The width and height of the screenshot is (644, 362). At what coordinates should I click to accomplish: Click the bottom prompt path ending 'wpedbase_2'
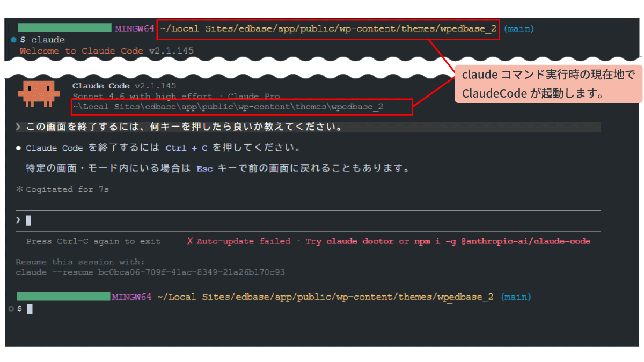click(x=325, y=297)
